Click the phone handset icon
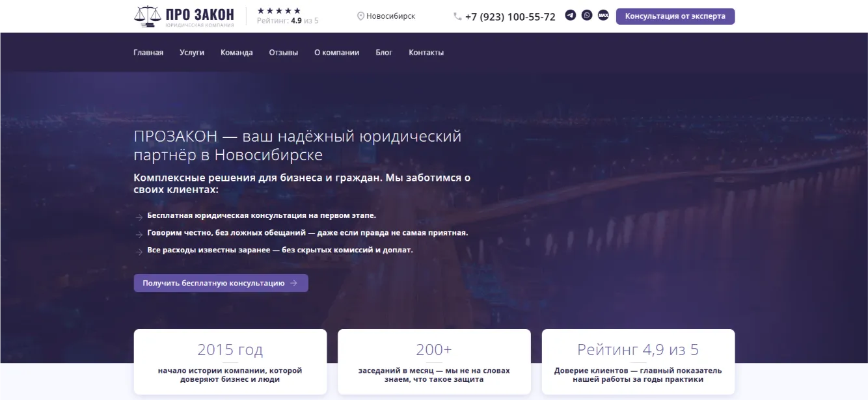 point(457,17)
